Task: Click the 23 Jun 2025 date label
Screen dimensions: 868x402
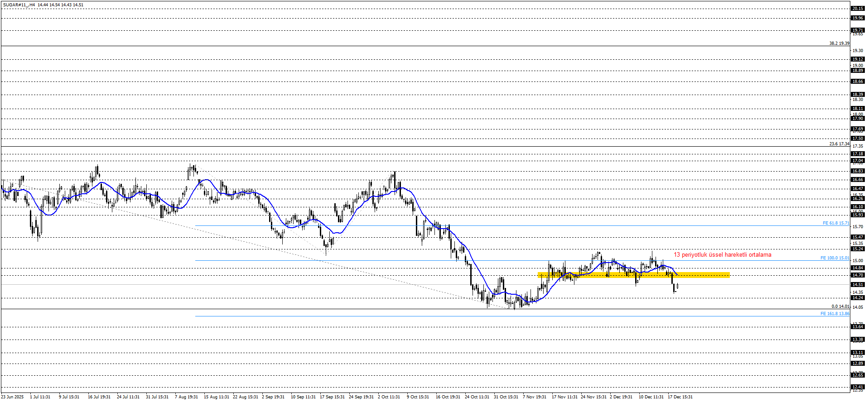Action: coord(12,397)
